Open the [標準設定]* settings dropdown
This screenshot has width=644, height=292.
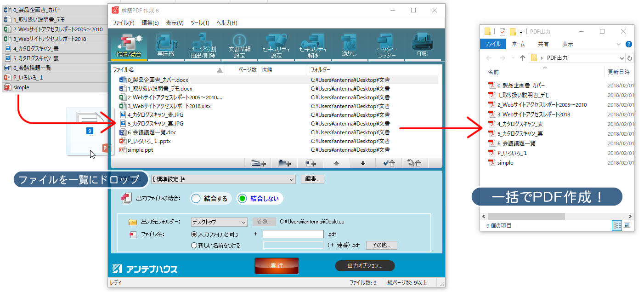224,179
